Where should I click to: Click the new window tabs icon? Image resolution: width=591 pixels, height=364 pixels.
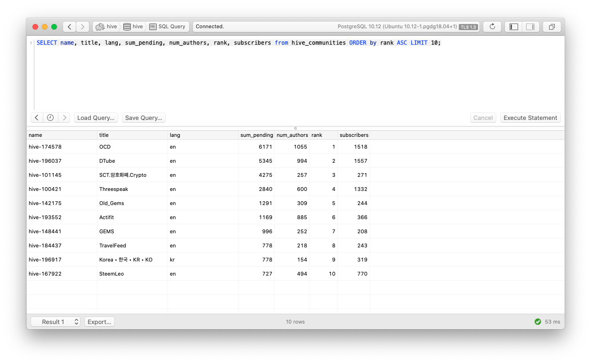point(552,27)
